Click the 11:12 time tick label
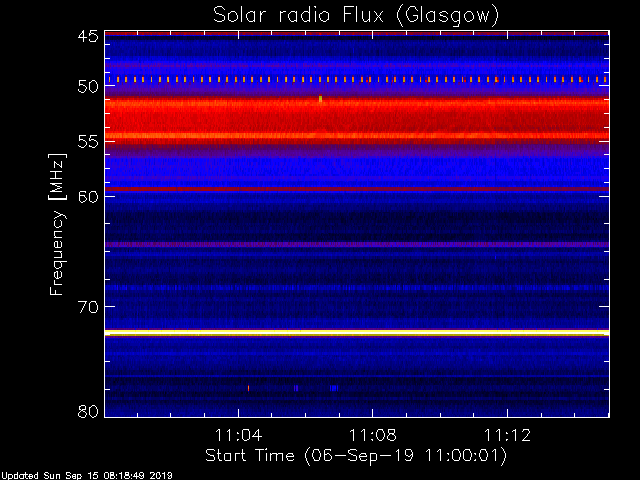Image resolution: width=640 pixels, height=480 pixels. (x=507, y=435)
